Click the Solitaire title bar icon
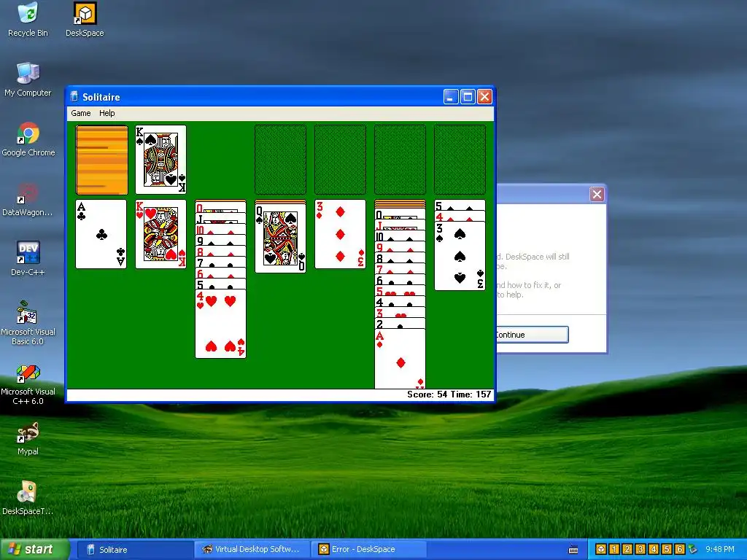This screenshot has height=560, width=747. pyautogui.click(x=74, y=97)
